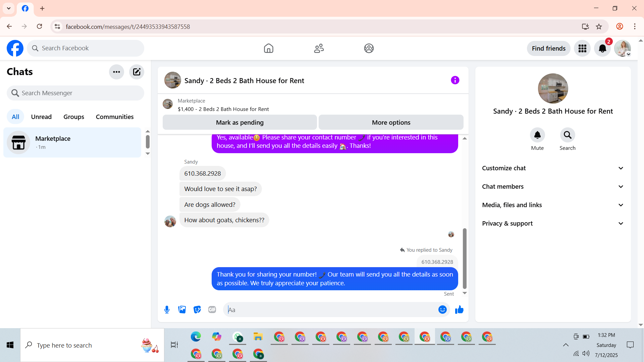Expand Chat members section
The image size is (644, 362).
[x=553, y=187]
